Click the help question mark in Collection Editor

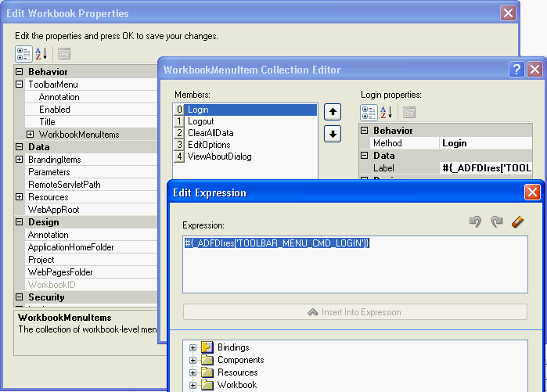516,69
